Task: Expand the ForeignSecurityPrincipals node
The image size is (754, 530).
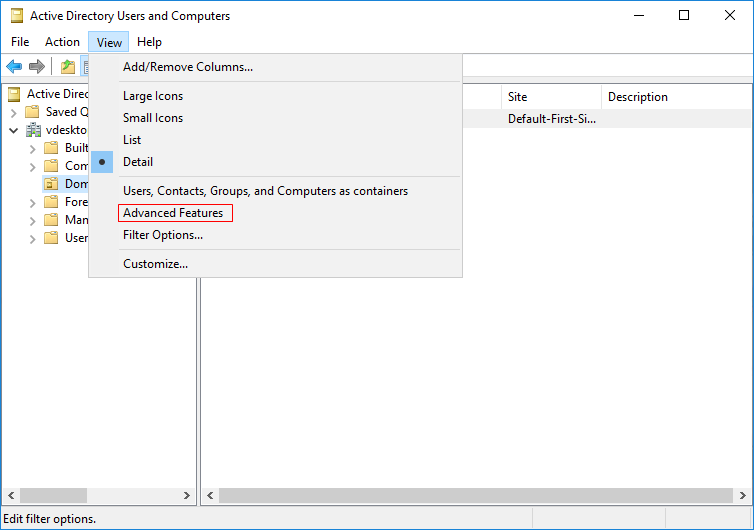Action: coord(32,203)
